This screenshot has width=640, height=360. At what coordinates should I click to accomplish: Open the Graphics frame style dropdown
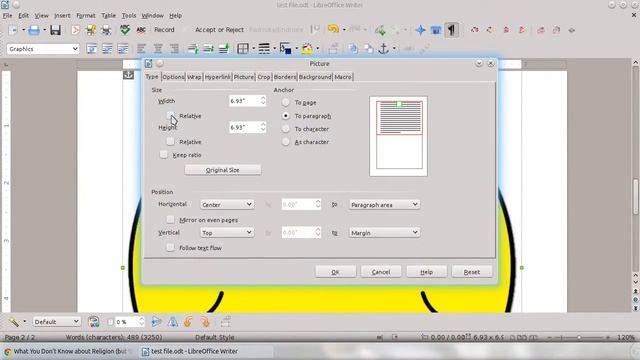(43, 49)
